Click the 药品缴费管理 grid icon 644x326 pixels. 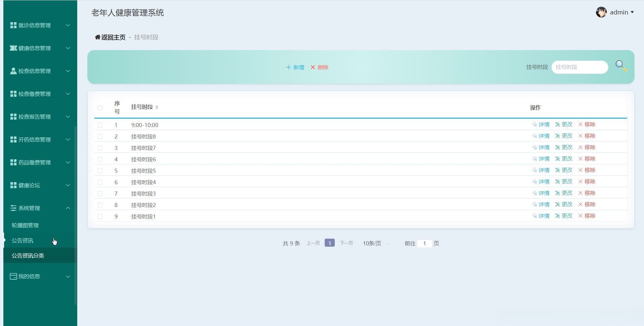[13, 162]
